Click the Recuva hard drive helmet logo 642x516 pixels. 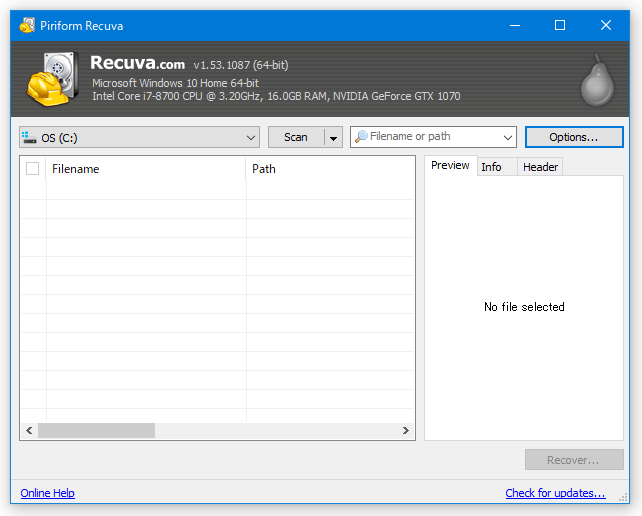53,79
